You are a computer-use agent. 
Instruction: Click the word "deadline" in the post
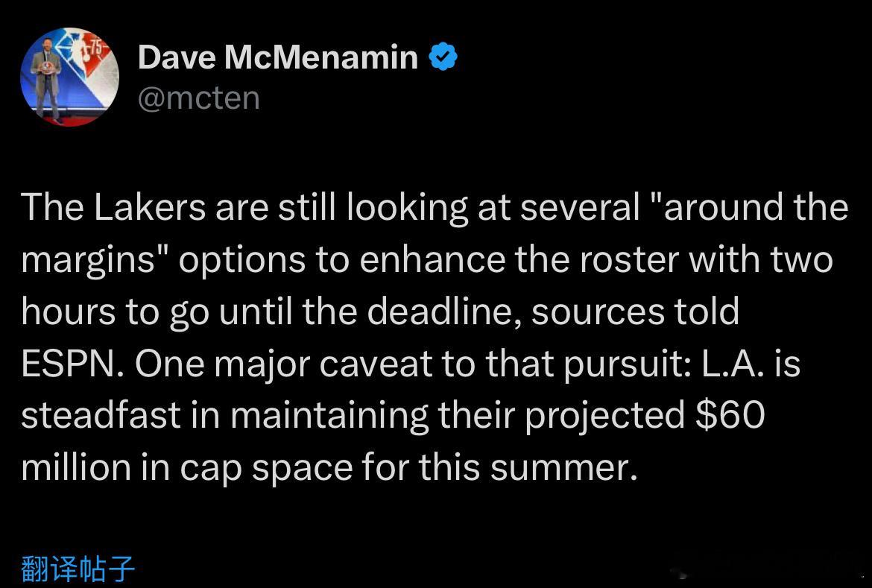tap(443, 311)
